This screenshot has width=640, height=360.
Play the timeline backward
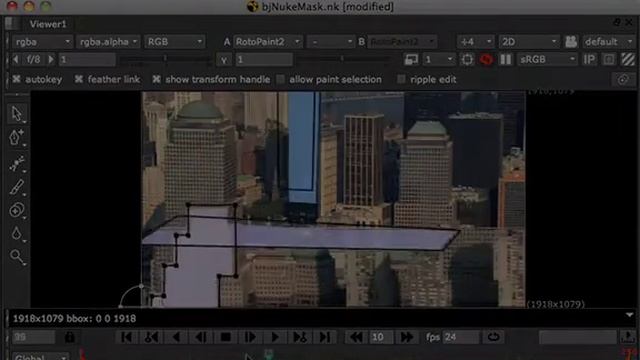176,337
